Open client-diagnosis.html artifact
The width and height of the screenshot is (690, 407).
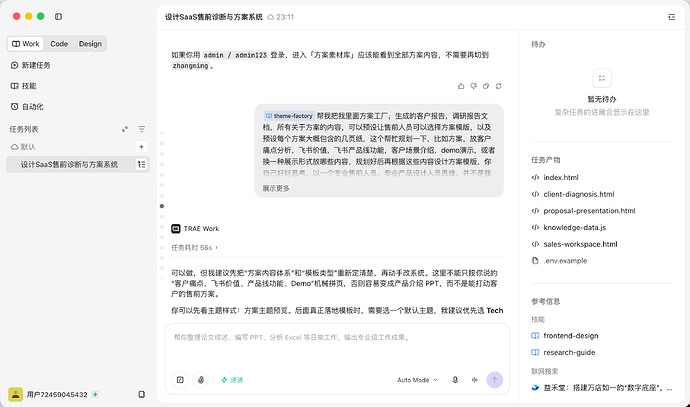coord(579,194)
